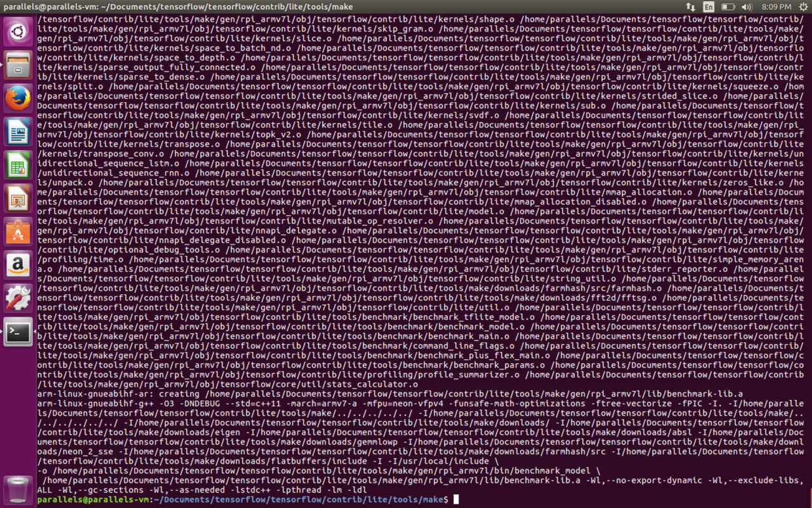Launch LibreOffice Impress presentation app

[x=18, y=199]
